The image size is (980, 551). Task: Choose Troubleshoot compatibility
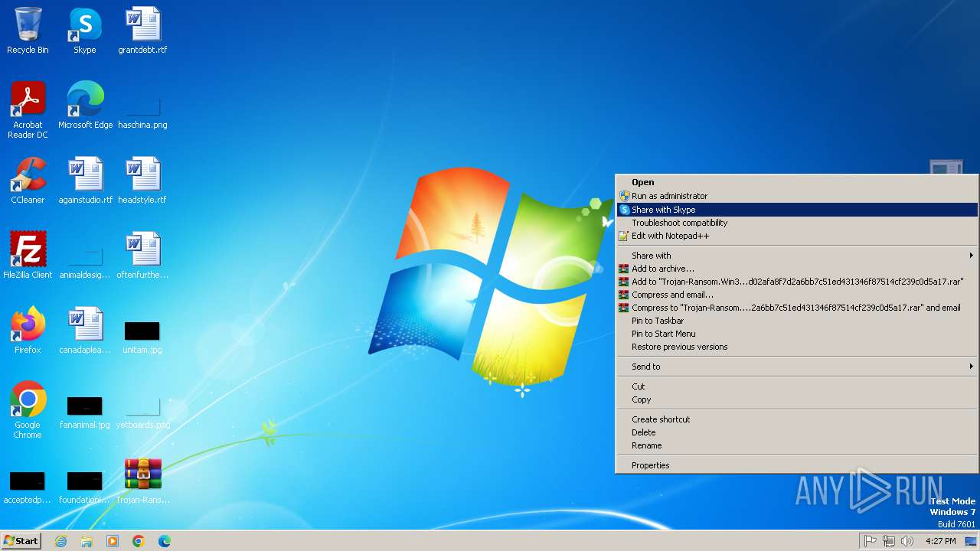797,223
